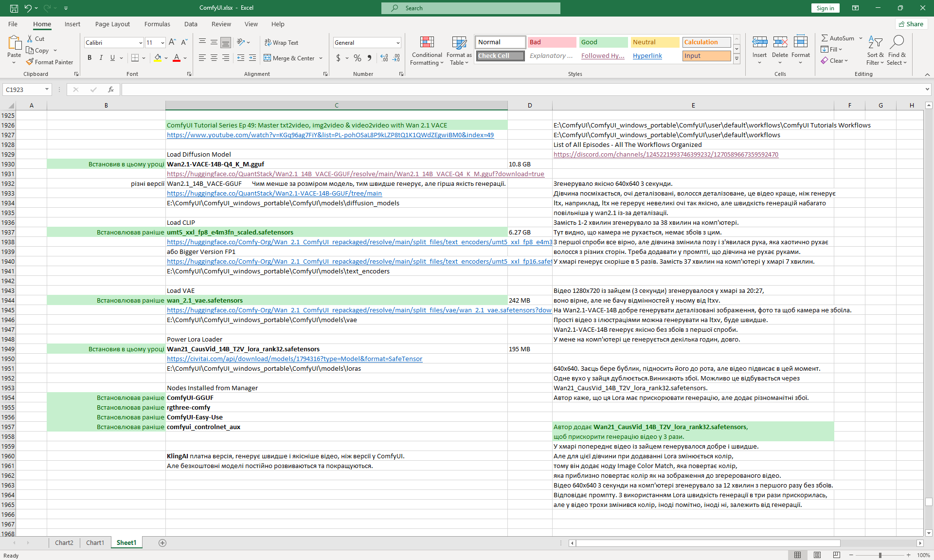
Task: Click the Percent Style icon
Action: pyautogui.click(x=358, y=58)
